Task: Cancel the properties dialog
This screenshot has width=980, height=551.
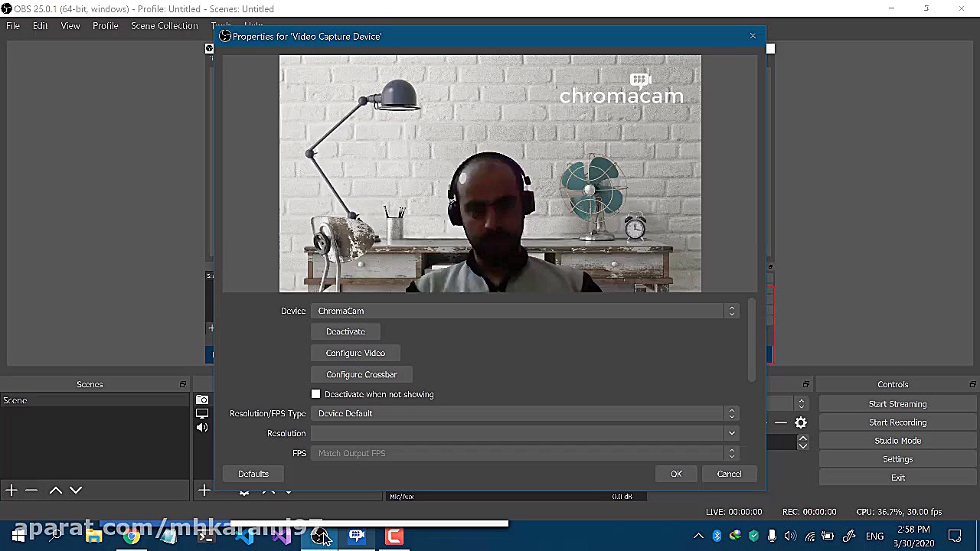Action: (729, 474)
